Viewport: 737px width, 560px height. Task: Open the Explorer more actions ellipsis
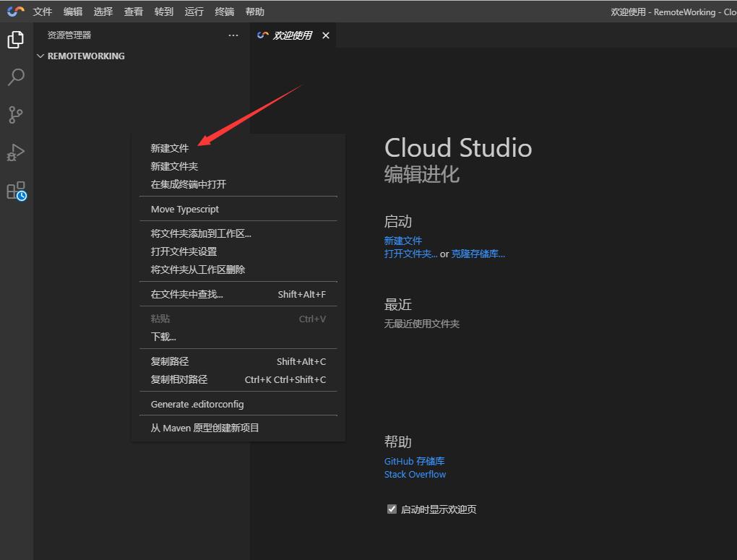(233, 35)
